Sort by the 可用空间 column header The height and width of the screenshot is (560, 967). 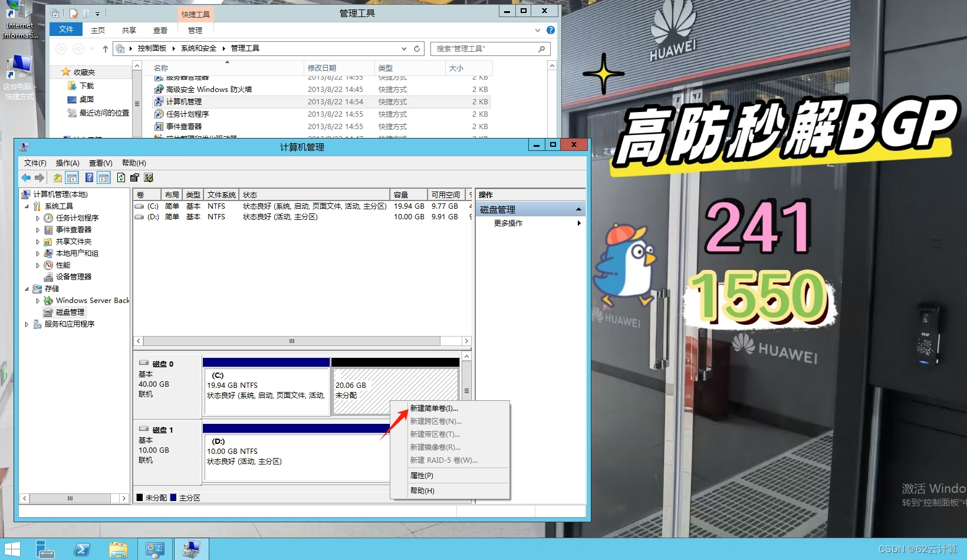coord(447,195)
